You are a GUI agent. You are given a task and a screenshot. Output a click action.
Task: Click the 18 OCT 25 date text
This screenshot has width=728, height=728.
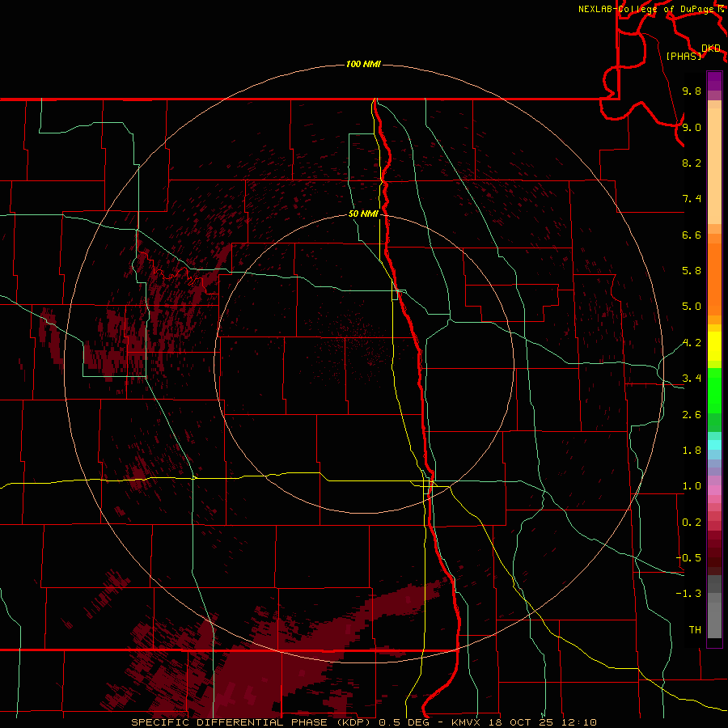point(521,722)
